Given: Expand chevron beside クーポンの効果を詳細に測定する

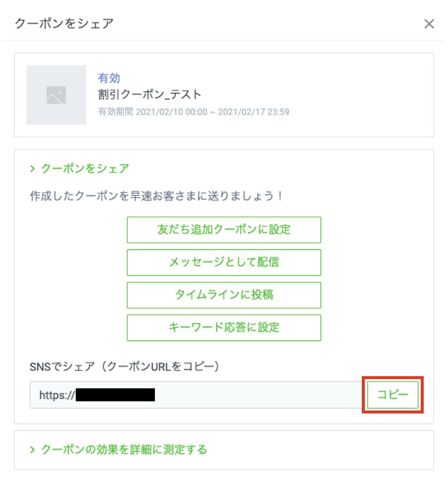Looking at the screenshot, I should pos(33,449).
